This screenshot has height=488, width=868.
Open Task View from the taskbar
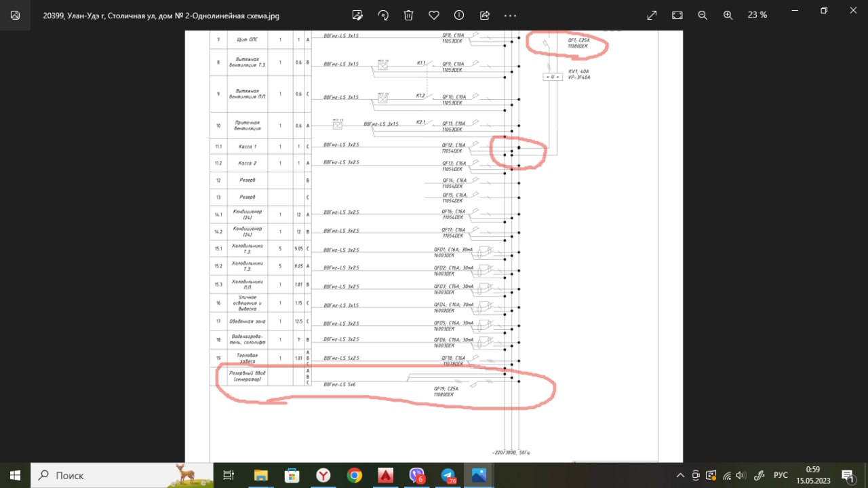[x=229, y=475]
